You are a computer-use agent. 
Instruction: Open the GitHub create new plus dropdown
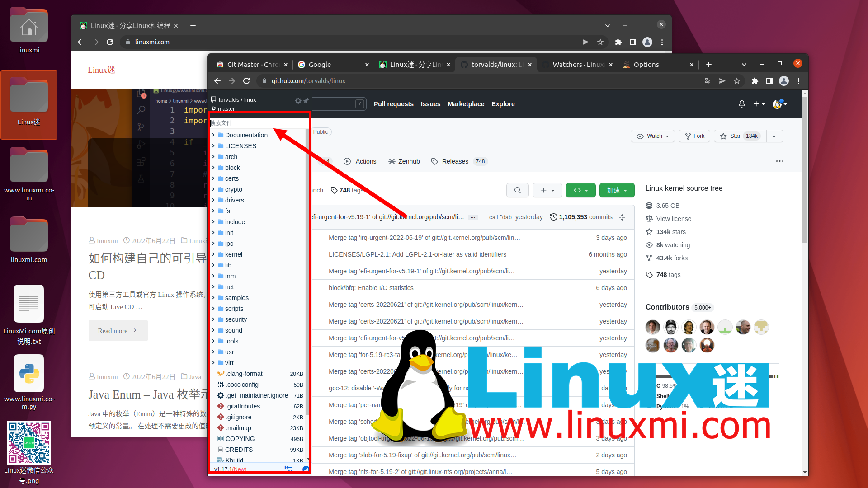759,104
